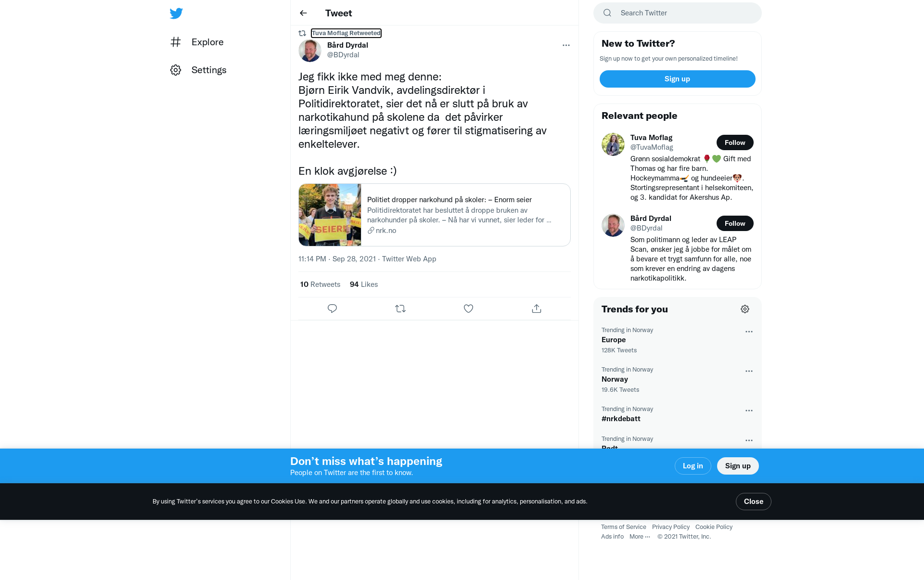Image resolution: width=924 pixels, height=580 pixels.
Task: View the 94 Likes list
Action: [x=364, y=284]
